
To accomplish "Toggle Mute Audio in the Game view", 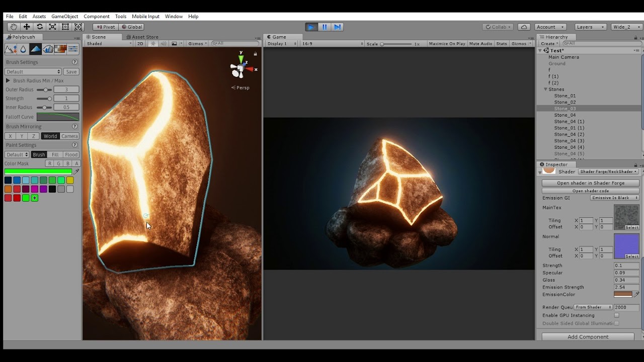I will click(x=480, y=43).
